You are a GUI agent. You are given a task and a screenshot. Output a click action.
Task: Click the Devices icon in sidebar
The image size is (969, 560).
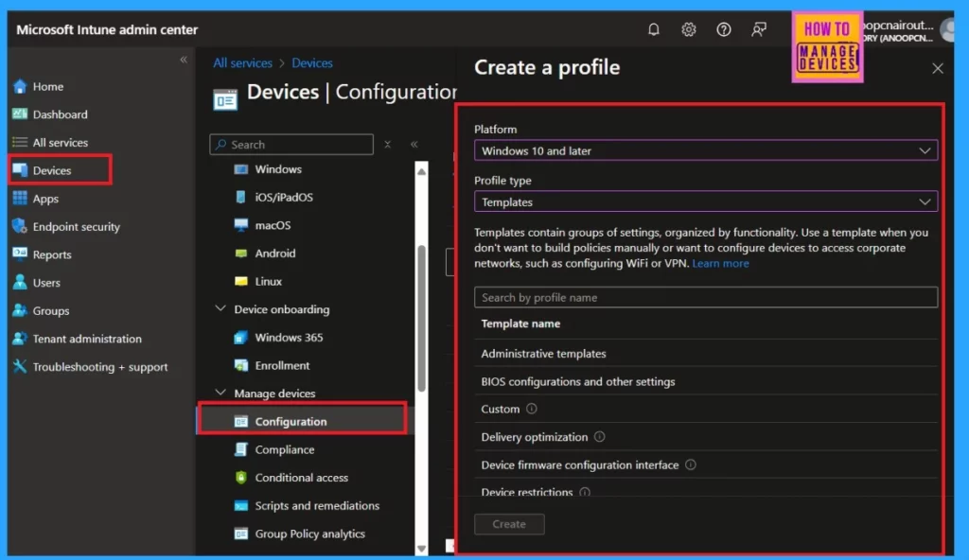click(20, 170)
